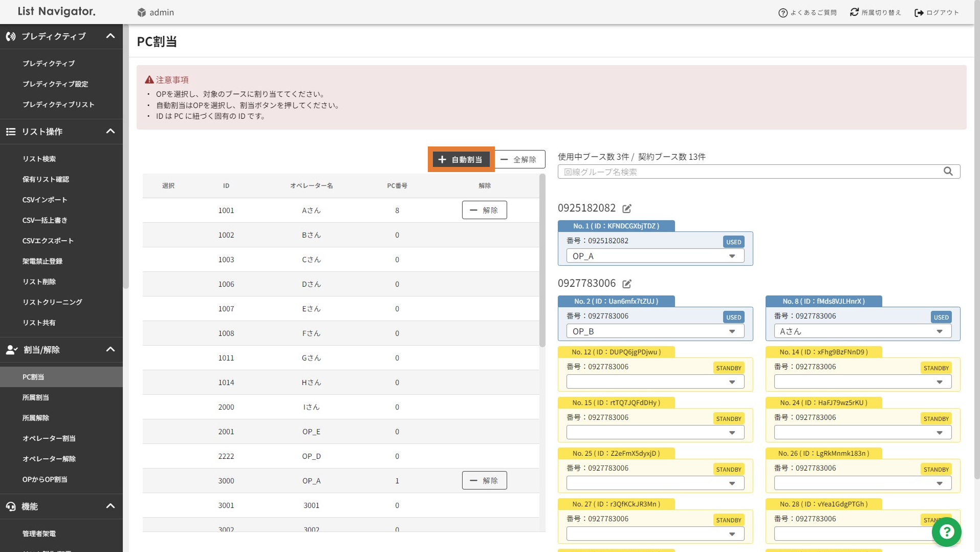Go to オペレーター割当 menu item
Screen dimensions: 980x552
[x=49, y=438]
